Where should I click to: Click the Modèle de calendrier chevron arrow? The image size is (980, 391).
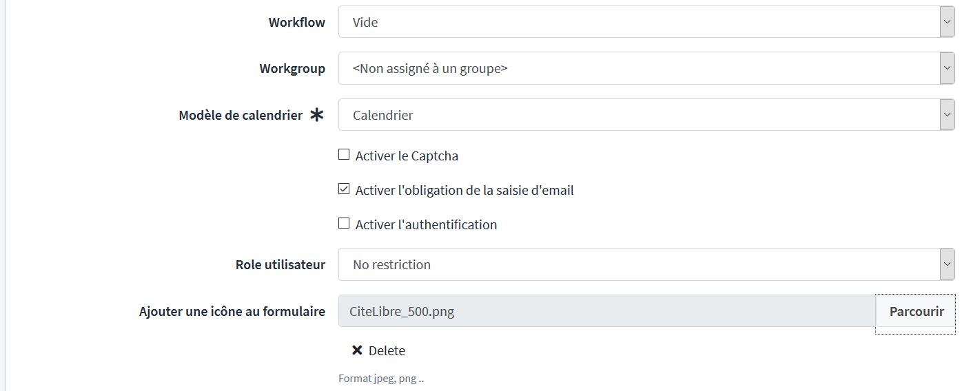(947, 115)
